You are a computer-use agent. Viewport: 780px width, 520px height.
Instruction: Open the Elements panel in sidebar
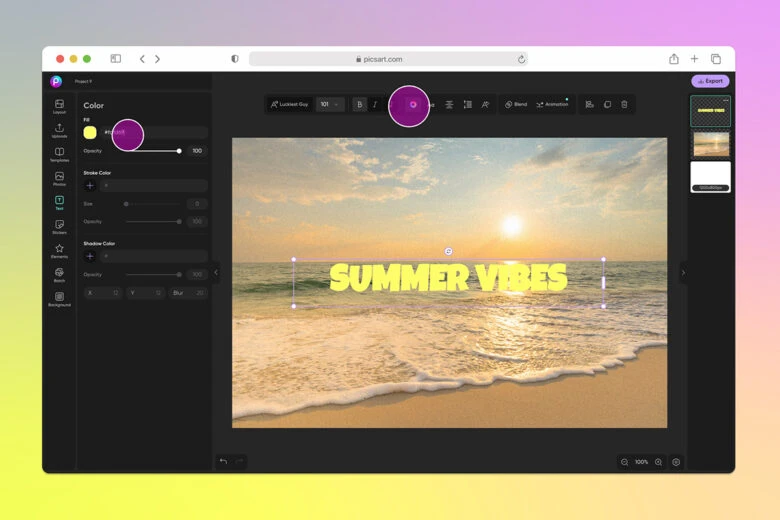pos(59,250)
